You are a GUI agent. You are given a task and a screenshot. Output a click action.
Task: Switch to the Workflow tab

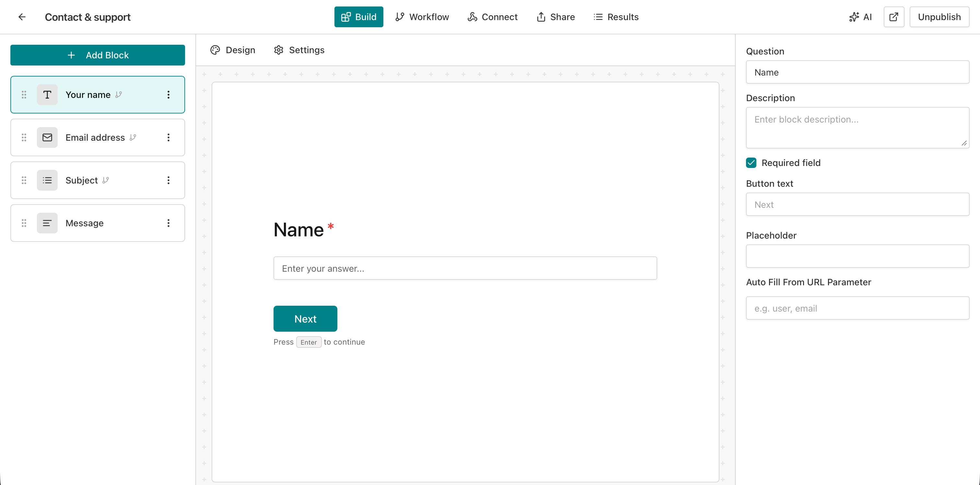[422, 17]
